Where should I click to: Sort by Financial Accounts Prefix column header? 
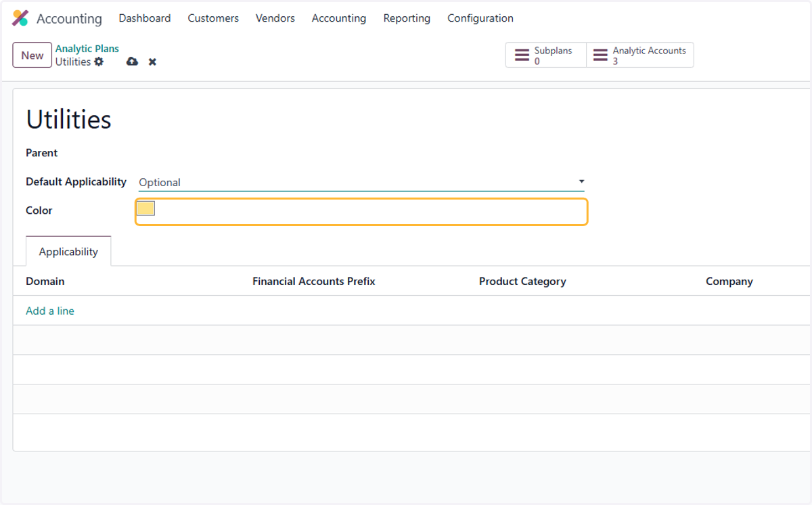point(314,281)
